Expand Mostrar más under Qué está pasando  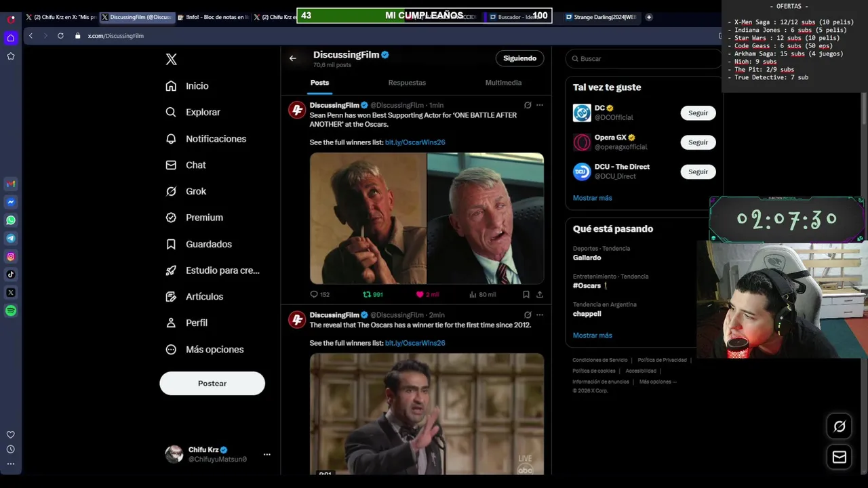592,335
